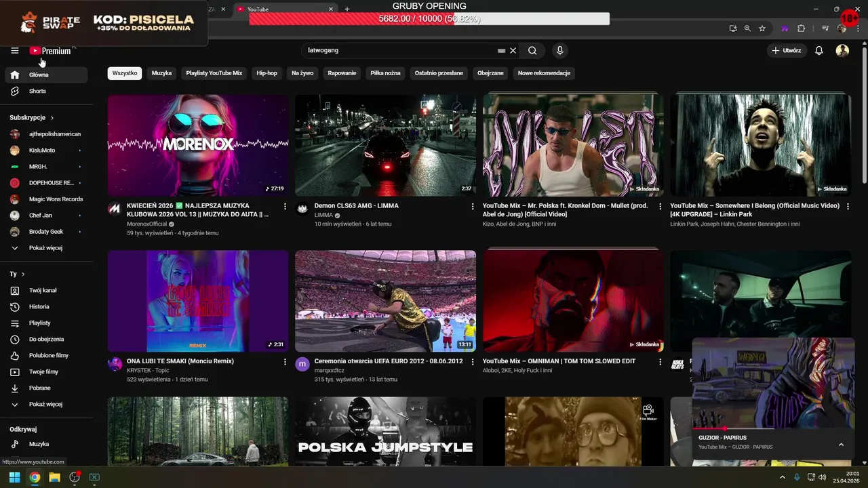
Task: Open Polubione filmy in the sidebar
Action: tap(46, 355)
